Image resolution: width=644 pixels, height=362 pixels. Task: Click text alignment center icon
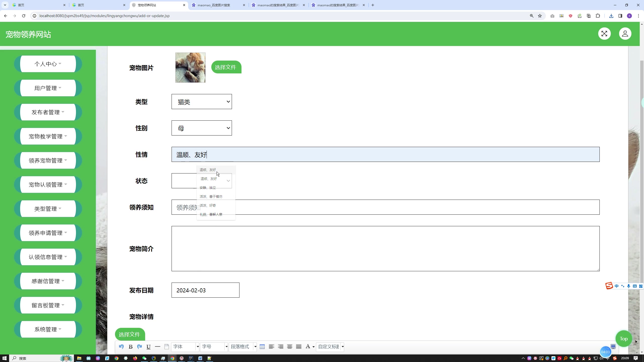(x=281, y=346)
